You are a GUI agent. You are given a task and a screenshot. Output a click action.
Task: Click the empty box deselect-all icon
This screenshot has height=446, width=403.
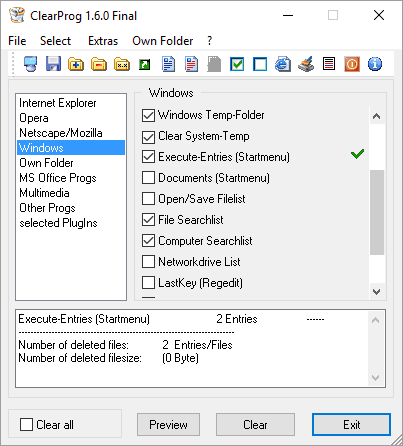(x=260, y=64)
